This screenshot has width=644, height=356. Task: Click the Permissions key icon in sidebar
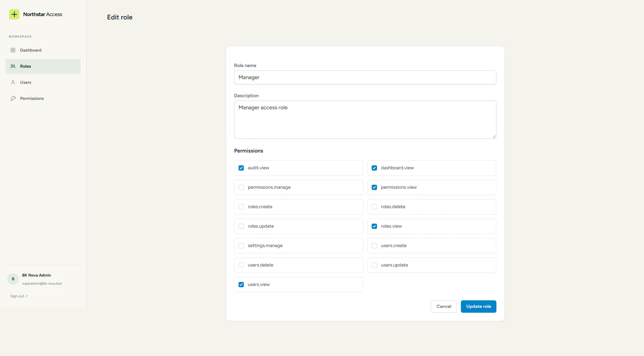point(13,99)
